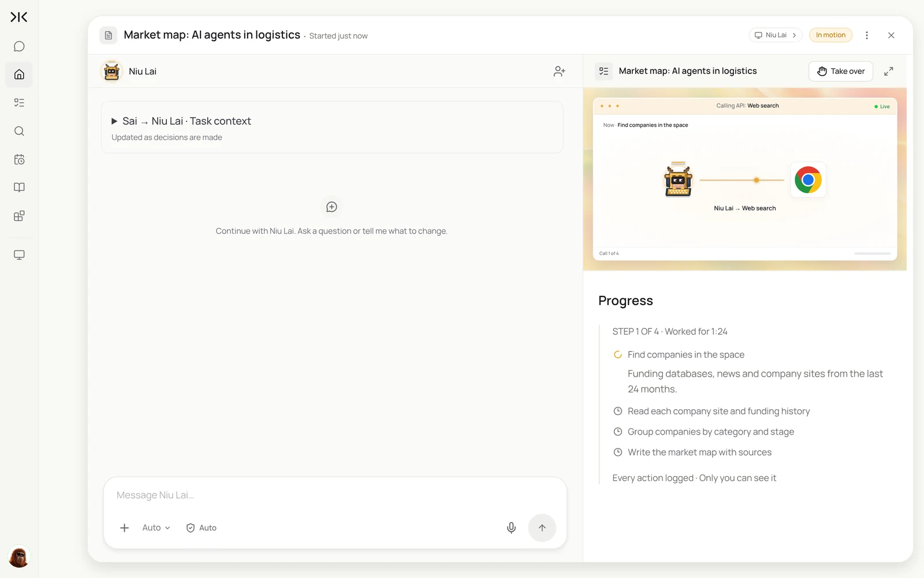Click the Chrome icon in preview
924x578 pixels.
coord(808,180)
